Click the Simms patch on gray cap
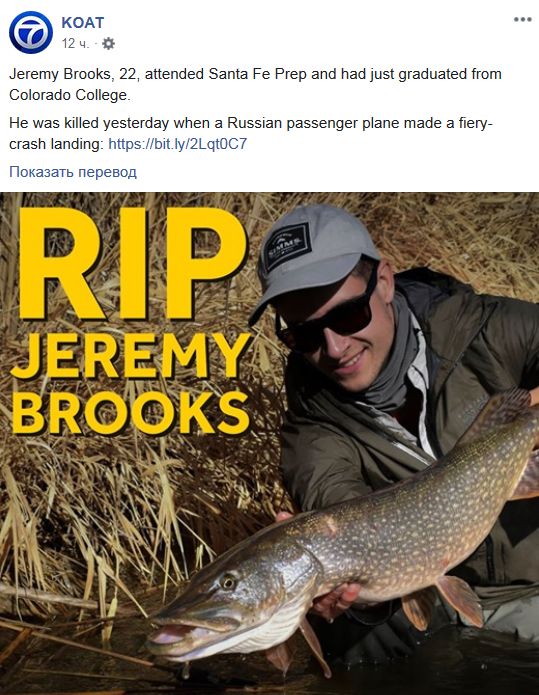This screenshot has width=539, height=695. click(x=286, y=246)
